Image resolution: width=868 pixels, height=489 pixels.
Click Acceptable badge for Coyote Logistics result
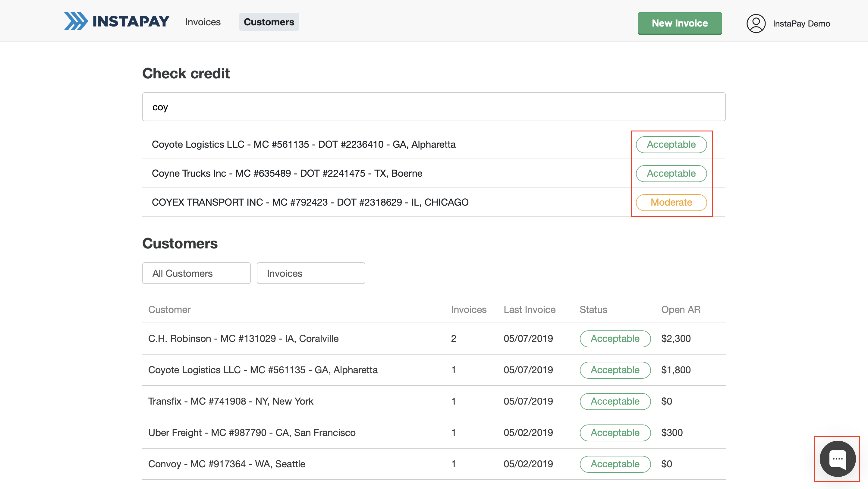tap(671, 145)
